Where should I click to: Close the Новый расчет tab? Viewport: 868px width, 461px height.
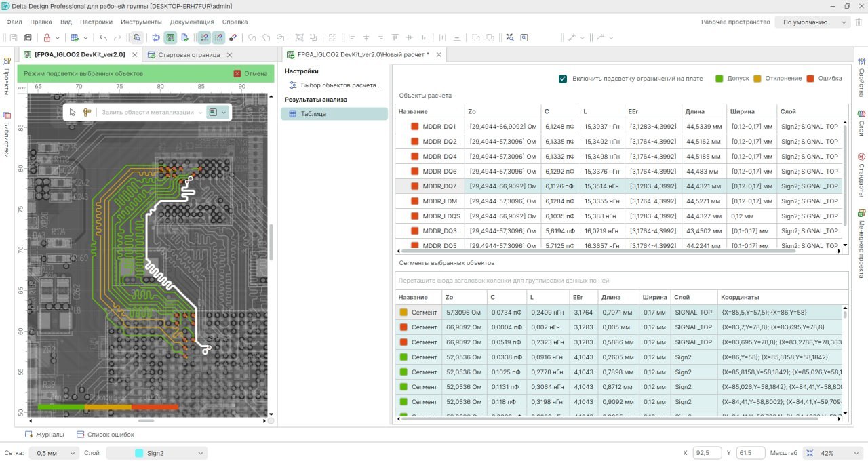[x=439, y=54]
